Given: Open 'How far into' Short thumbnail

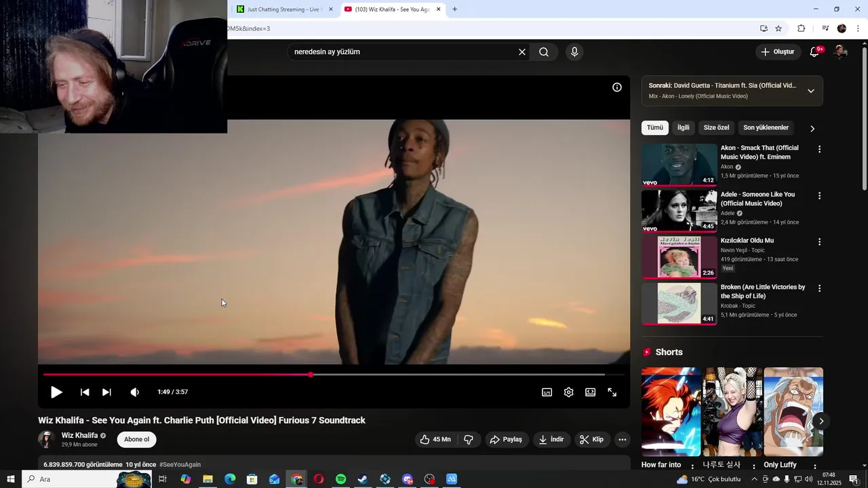Looking at the screenshot, I should point(671,412).
